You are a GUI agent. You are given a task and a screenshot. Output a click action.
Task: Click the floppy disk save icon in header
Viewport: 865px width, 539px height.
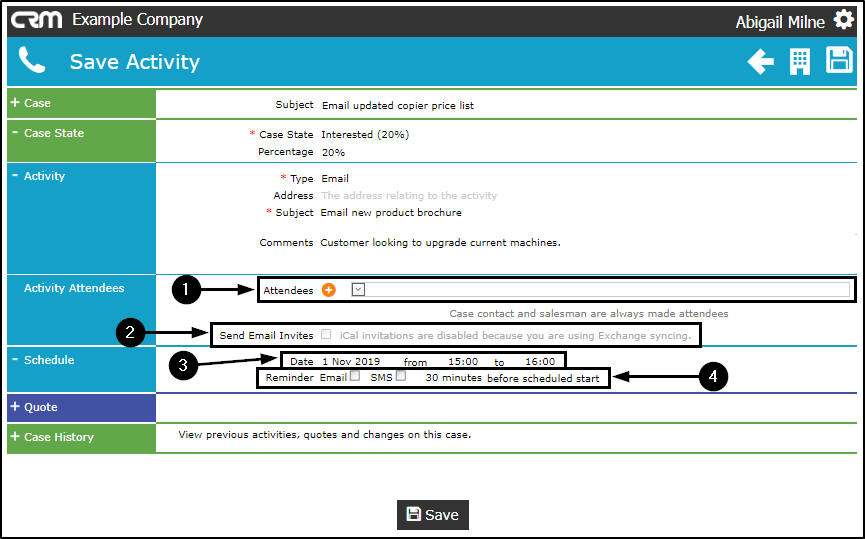(x=839, y=60)
